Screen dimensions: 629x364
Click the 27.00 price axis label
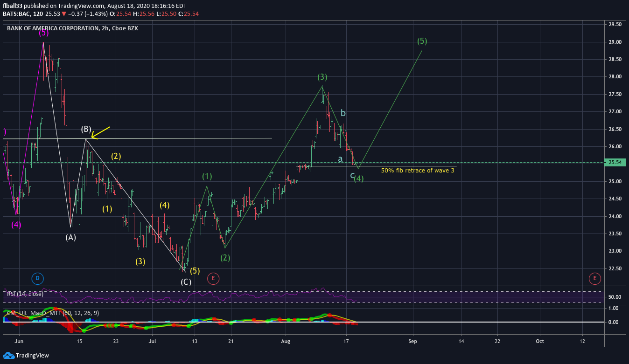pyautogui.click(x=615, y=111)
